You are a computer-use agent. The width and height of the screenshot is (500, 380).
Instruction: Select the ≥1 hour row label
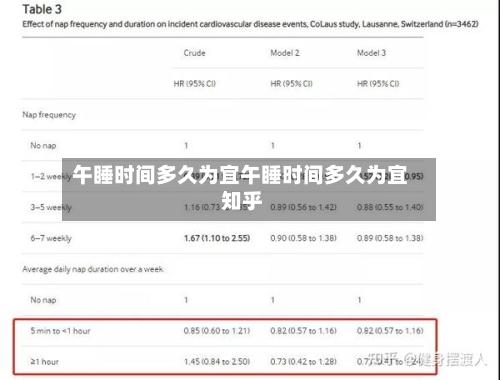click(x=44, y=362)
